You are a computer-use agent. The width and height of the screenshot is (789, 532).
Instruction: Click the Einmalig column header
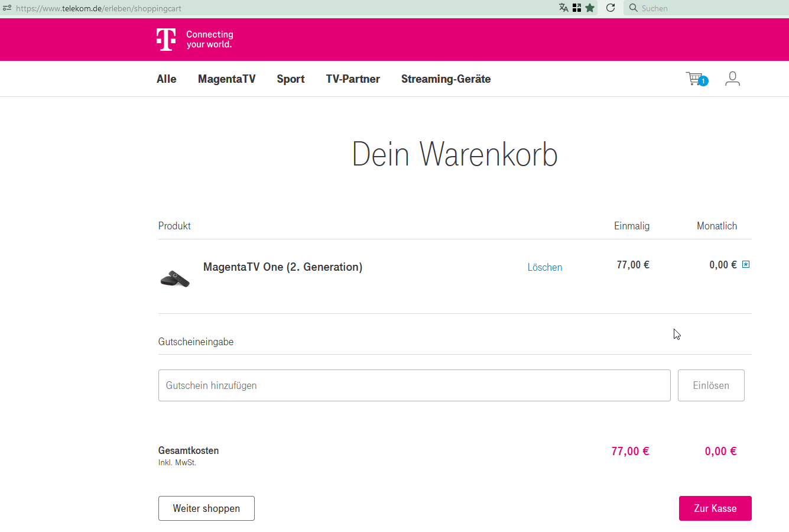[632, 226]
